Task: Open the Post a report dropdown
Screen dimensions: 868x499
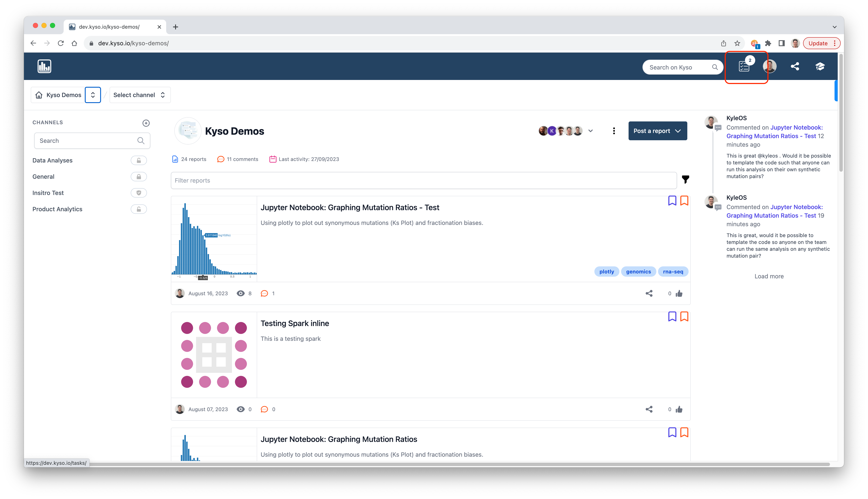Action: pyautogui.click(x=657, y=131)
